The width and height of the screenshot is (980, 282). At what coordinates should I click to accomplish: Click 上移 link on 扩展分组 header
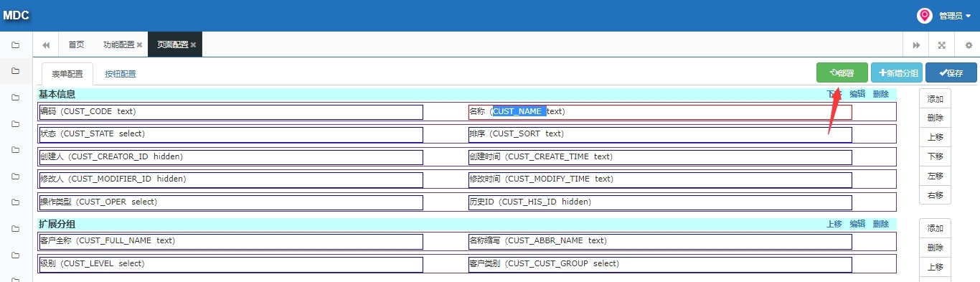pos(834,224)
